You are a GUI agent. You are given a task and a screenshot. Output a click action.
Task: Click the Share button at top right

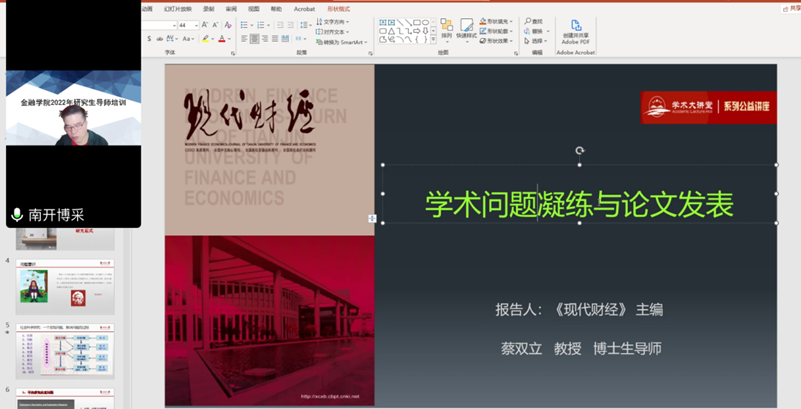pos(792,8)
